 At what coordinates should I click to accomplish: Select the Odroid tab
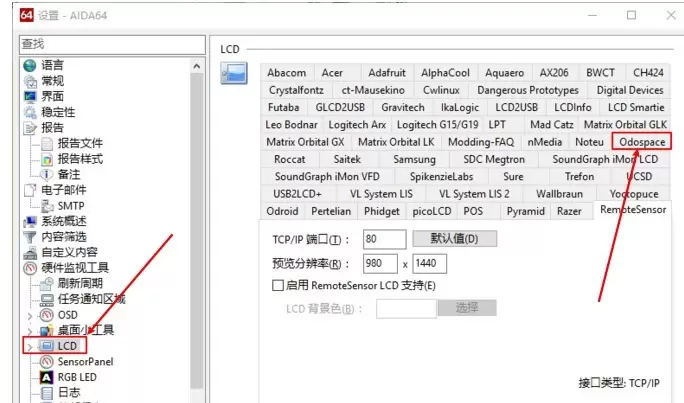pyautogui.click(x=282, y=212)
